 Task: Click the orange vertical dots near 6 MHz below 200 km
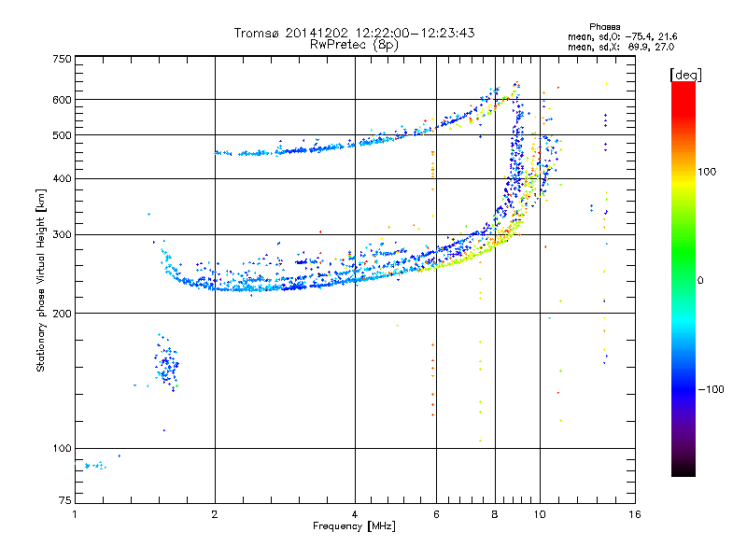[x=432, y=380]
